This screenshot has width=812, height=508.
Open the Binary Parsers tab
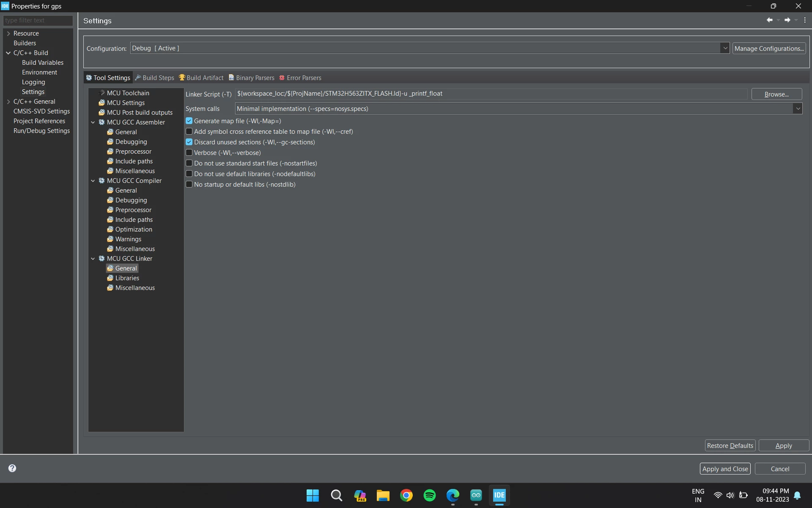pyautogui.click(x=252, y=78)
